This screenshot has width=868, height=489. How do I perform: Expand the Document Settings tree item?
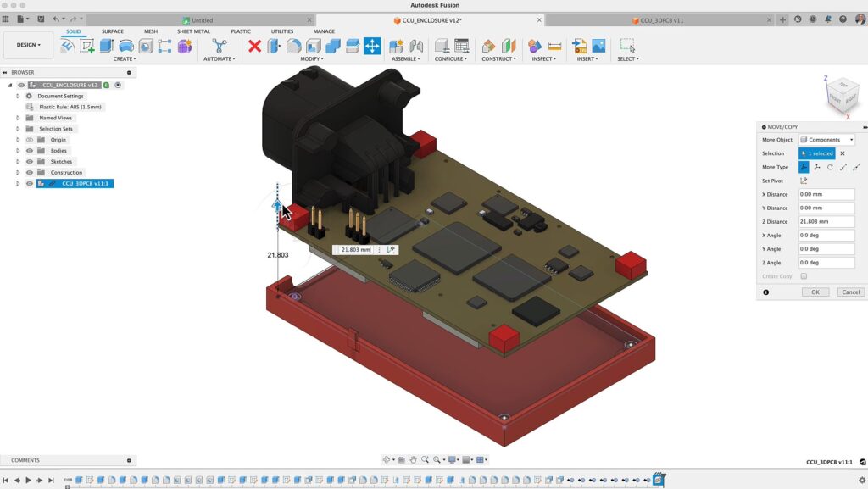pos(17,96)
